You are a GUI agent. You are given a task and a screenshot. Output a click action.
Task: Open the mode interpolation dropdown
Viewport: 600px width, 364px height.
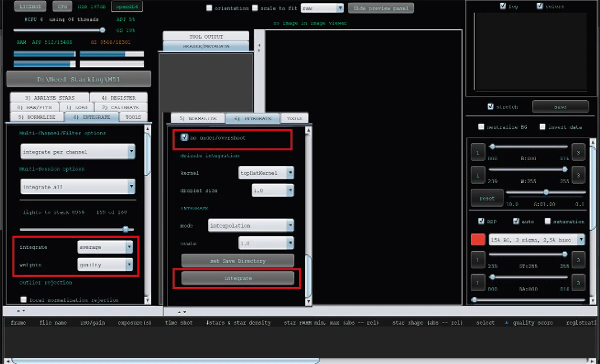(x=251, y=226)
